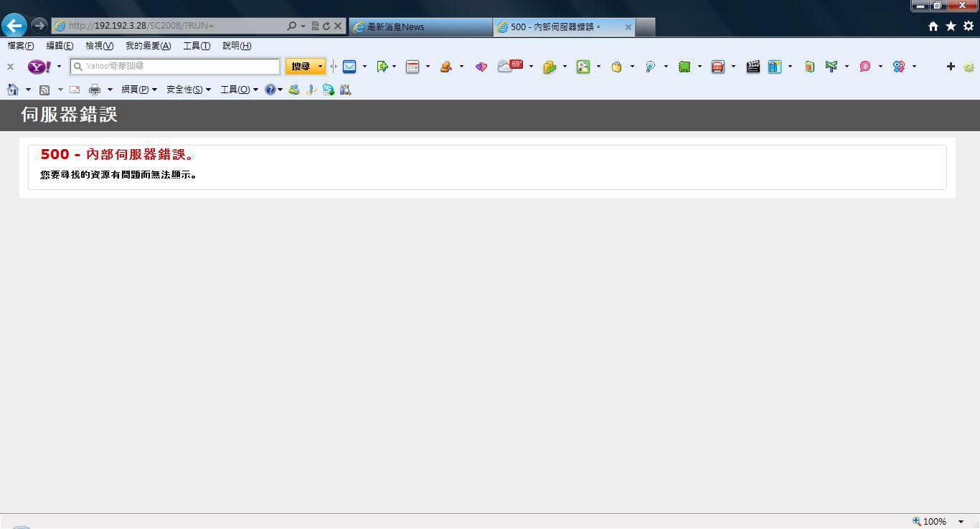Open the 檢視(V) menu
Screen dimensions: 980x529
pyautogui.click(x=99, y=46)
